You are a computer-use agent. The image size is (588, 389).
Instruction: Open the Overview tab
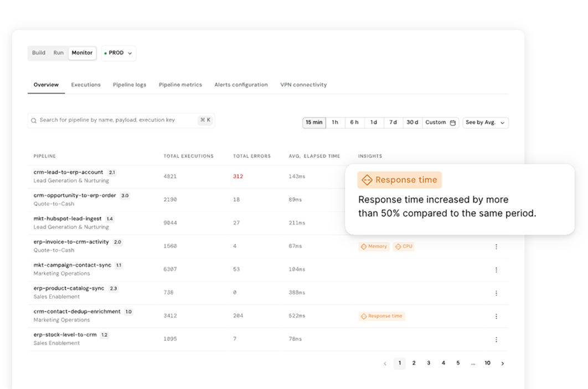[x=46, y=85]
